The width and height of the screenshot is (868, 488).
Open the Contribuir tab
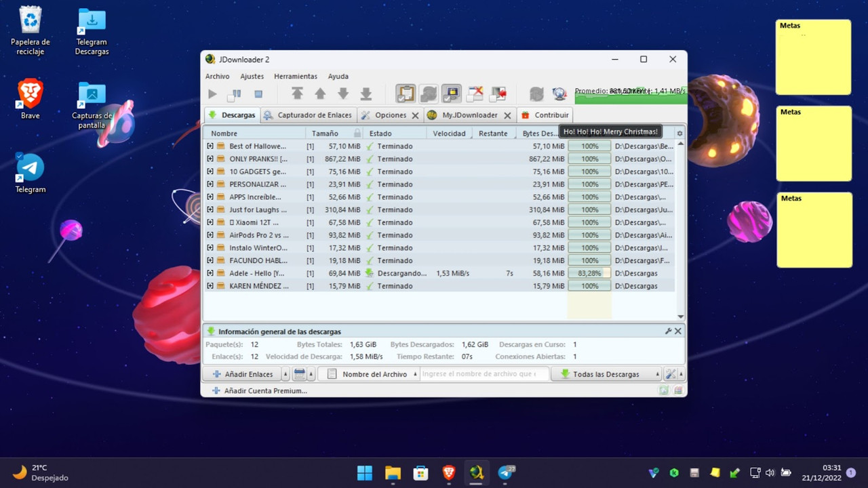pos(545,115)
